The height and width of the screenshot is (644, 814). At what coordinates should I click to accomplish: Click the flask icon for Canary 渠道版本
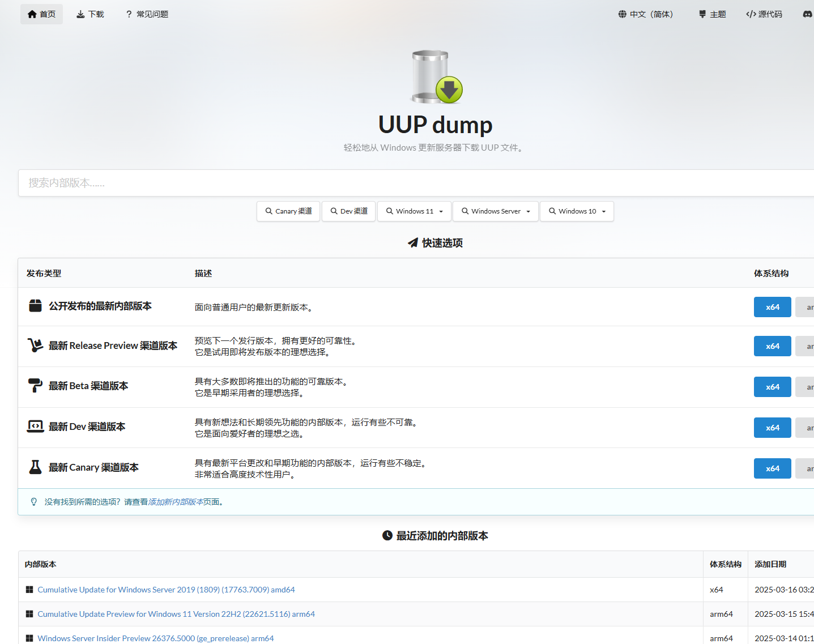click(x=35, y=467)
